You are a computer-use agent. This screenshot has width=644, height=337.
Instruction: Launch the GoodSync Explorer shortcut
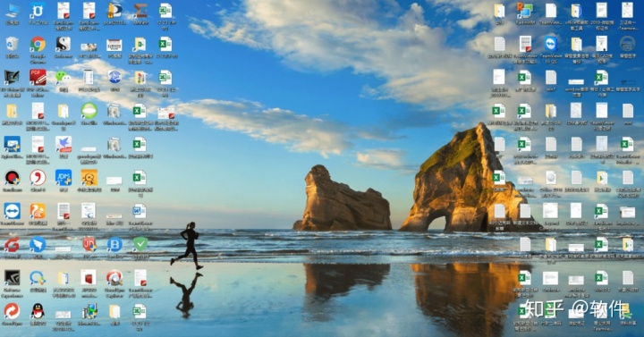tap(114, 278)
